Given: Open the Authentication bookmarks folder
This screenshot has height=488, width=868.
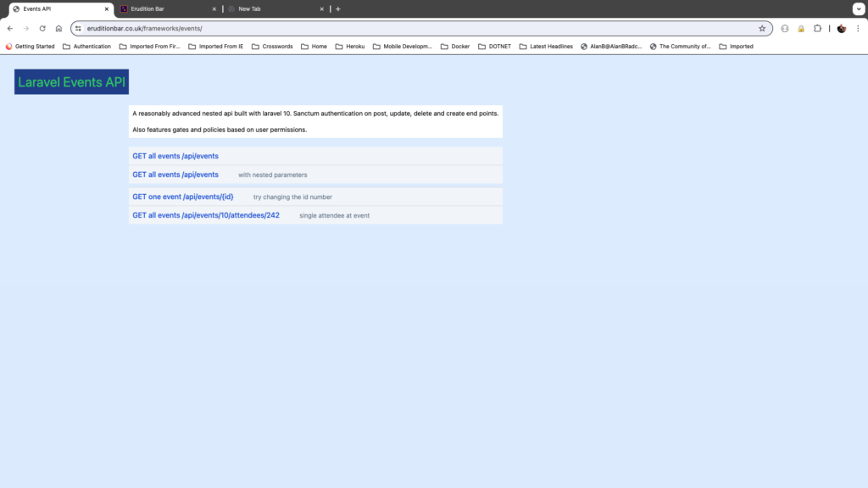Looking at the screenshot, I should [87, 47].
